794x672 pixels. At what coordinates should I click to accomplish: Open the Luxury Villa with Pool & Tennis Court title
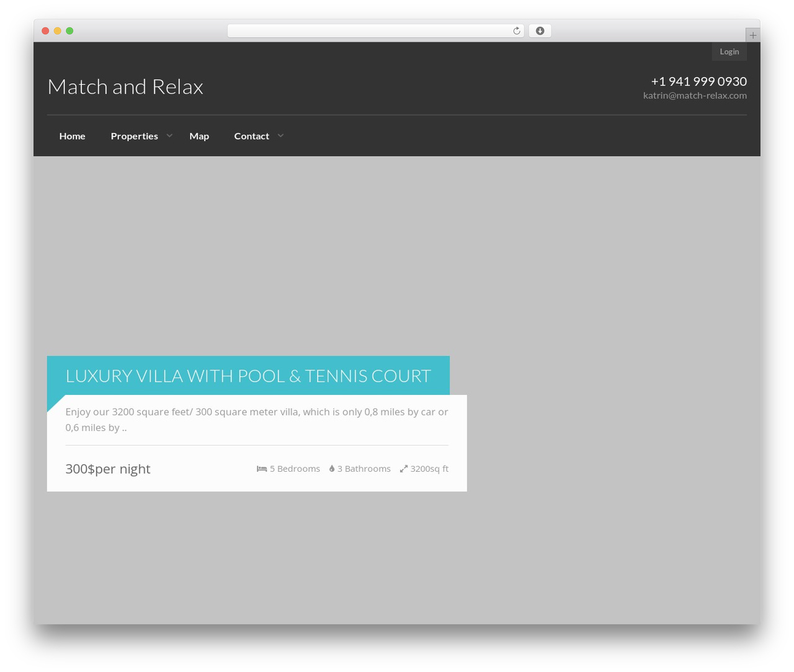click(248, 376)
